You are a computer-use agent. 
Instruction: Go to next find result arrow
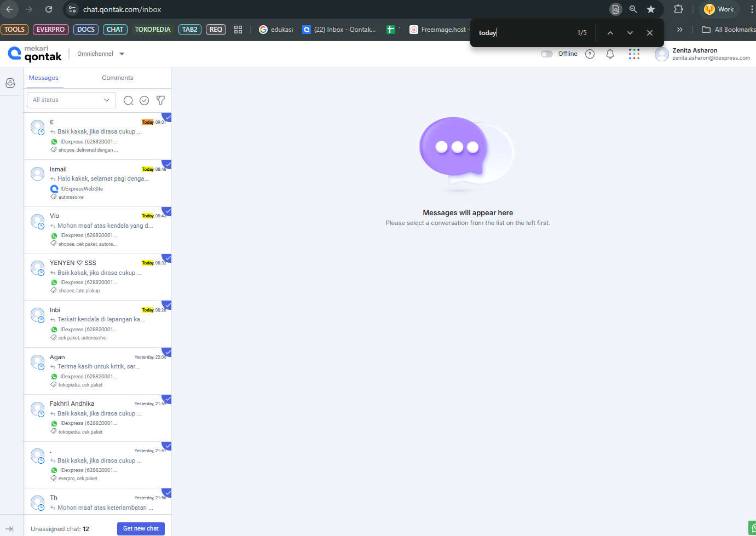coord(630,33)
